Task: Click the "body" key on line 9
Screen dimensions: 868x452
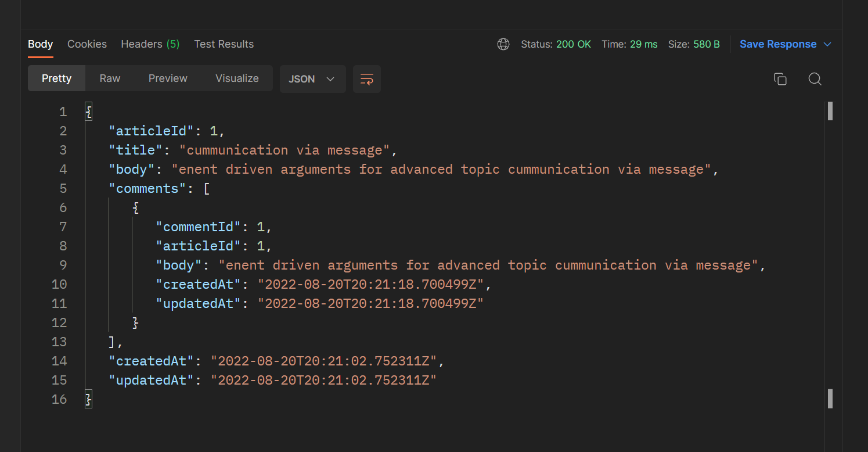Action: [x=179, y=265]
